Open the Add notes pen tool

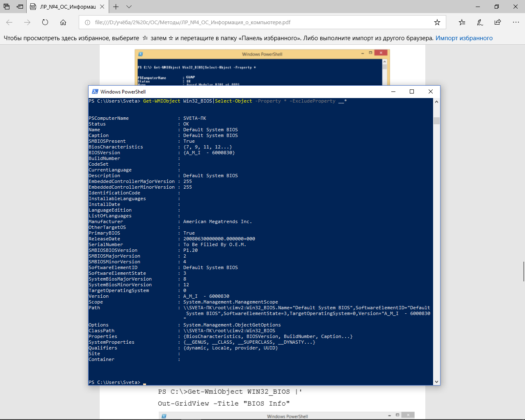click(x=480, y=22)
